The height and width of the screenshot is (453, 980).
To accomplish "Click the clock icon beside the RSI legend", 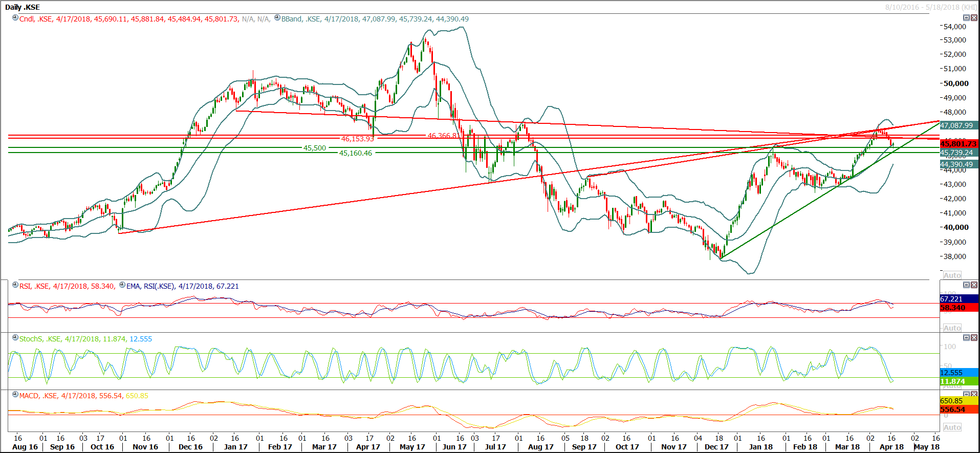I will click(15, 285).
